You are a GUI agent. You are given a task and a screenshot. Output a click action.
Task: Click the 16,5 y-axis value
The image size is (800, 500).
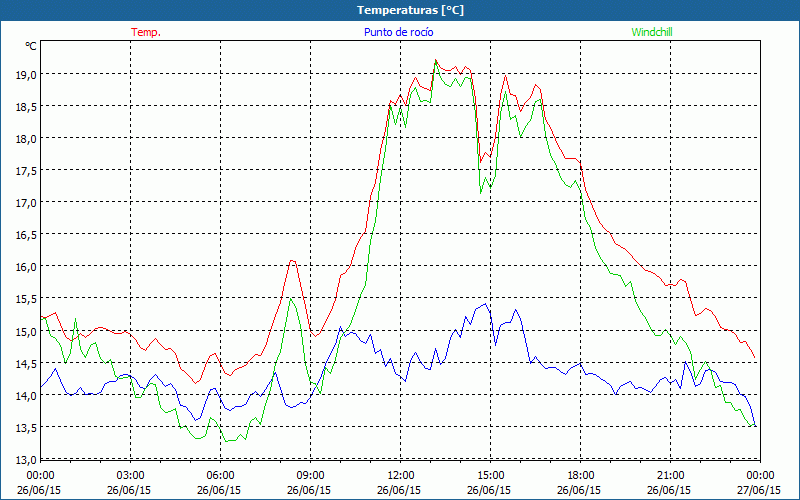(26, 235)
